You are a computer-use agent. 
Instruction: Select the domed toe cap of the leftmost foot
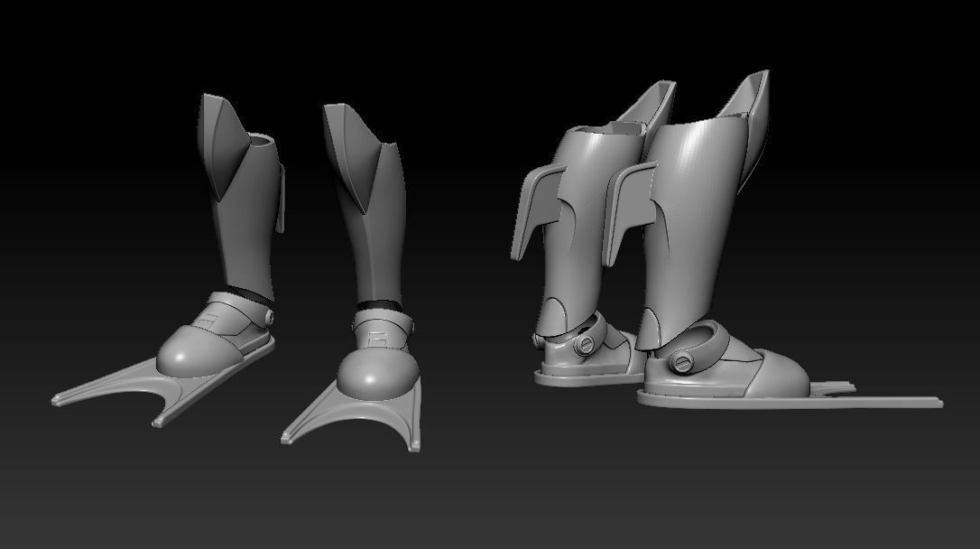199,350
